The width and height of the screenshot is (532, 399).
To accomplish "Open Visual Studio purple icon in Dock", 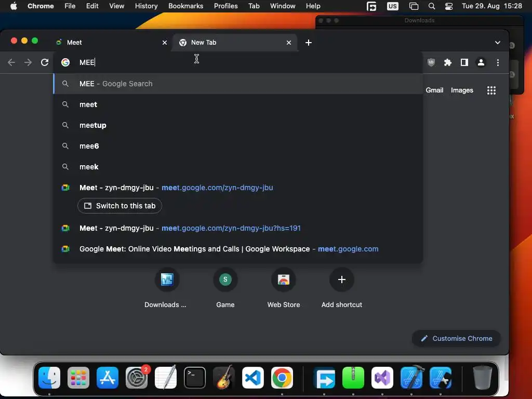I will 382,378.
